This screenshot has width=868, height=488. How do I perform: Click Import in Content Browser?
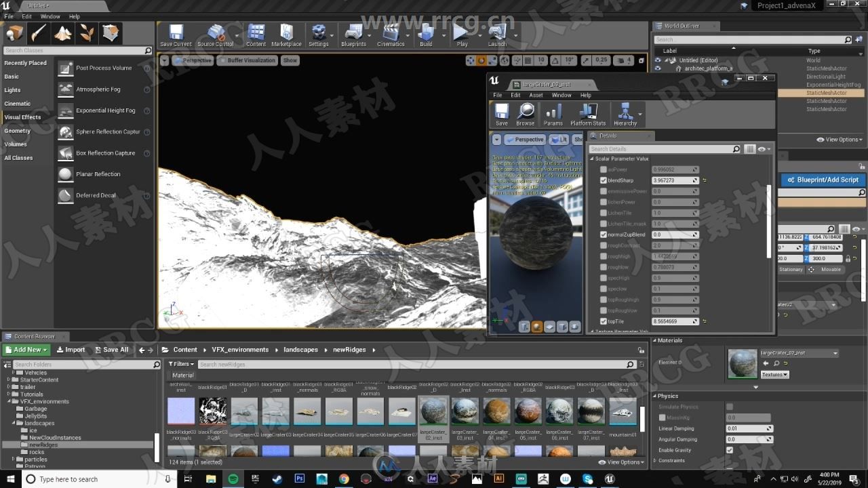(x=71, y=350)
